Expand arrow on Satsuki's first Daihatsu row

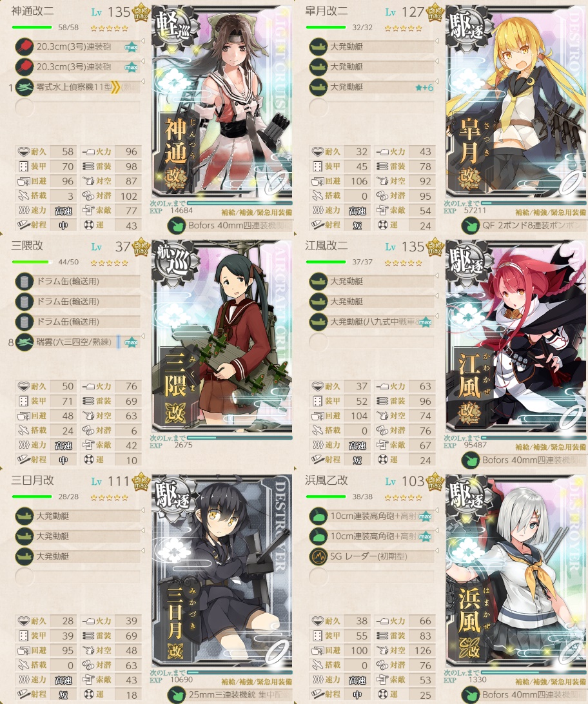tap(436, 41)
